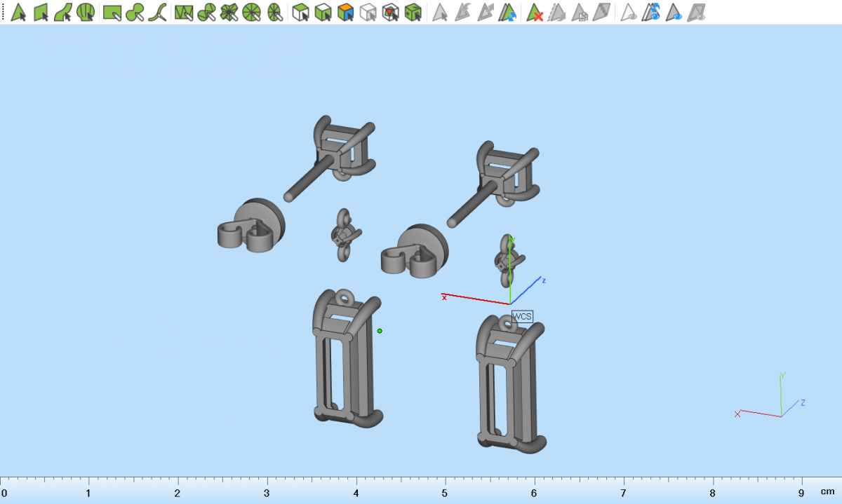This screenshot has height=504, width=842.
Task: Click the cube with red triangle icon
Action: pyautogui.click(x=390, y=12)
